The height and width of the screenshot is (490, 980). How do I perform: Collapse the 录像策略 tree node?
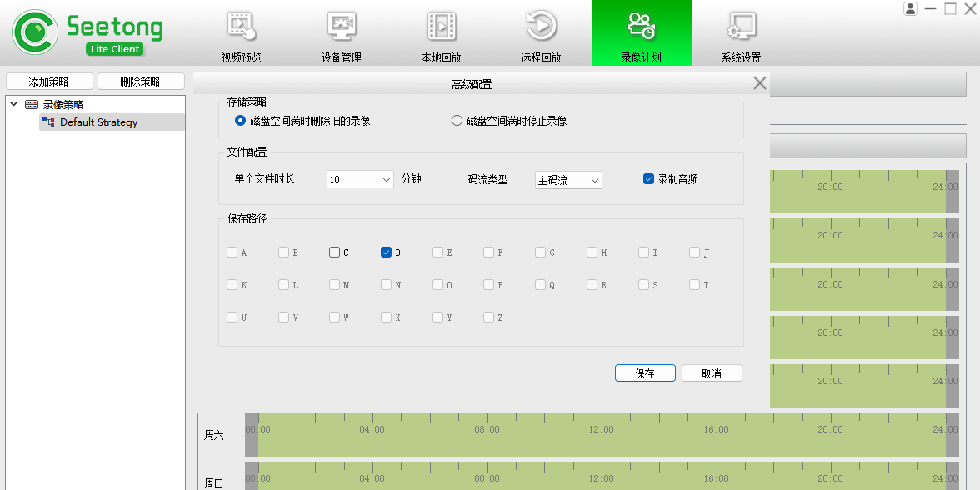click(x=14, y=104)
